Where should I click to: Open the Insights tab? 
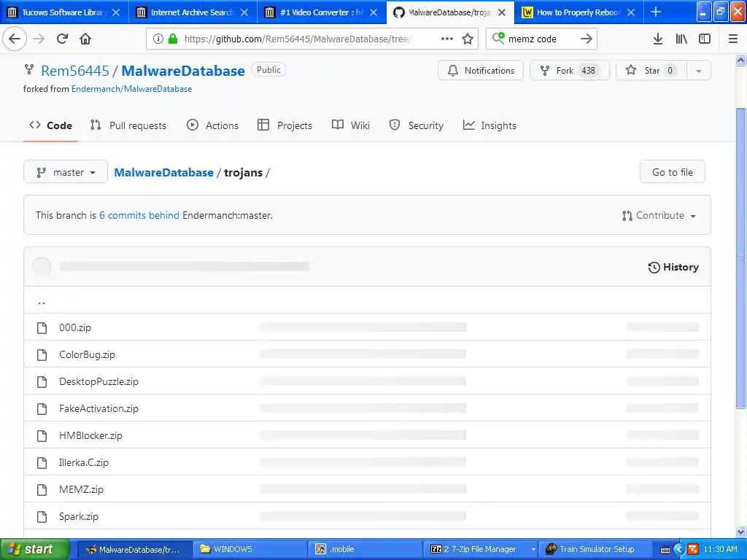click(489, 125)
